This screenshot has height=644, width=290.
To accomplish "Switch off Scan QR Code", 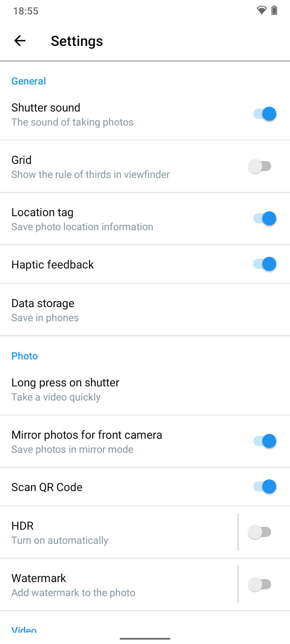I will (x=265, y=487).
